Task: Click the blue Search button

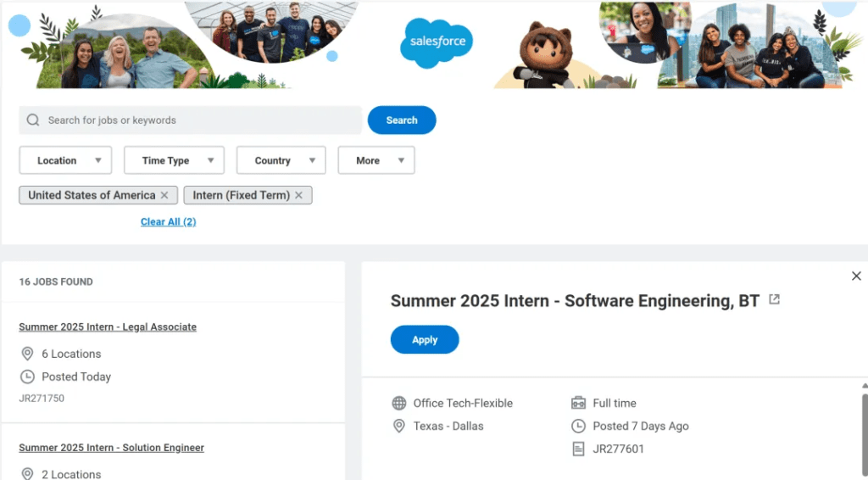Action: [x=402, y=120]
